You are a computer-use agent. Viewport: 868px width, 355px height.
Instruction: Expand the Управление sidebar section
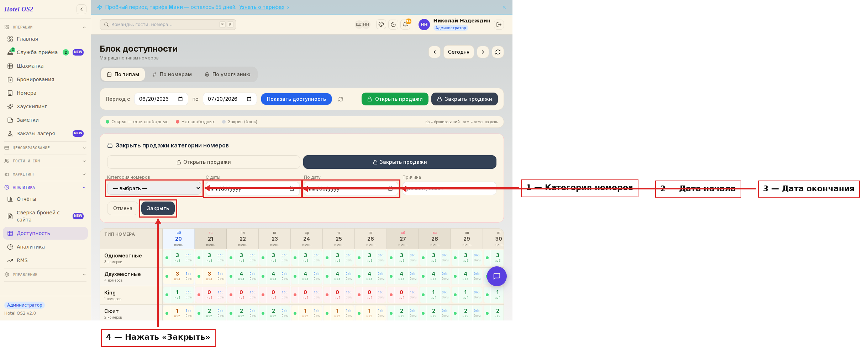[45, 275]
